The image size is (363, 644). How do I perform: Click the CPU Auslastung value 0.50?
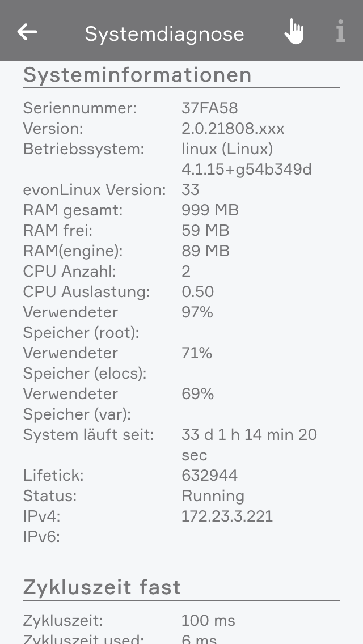tap(197, 292)
